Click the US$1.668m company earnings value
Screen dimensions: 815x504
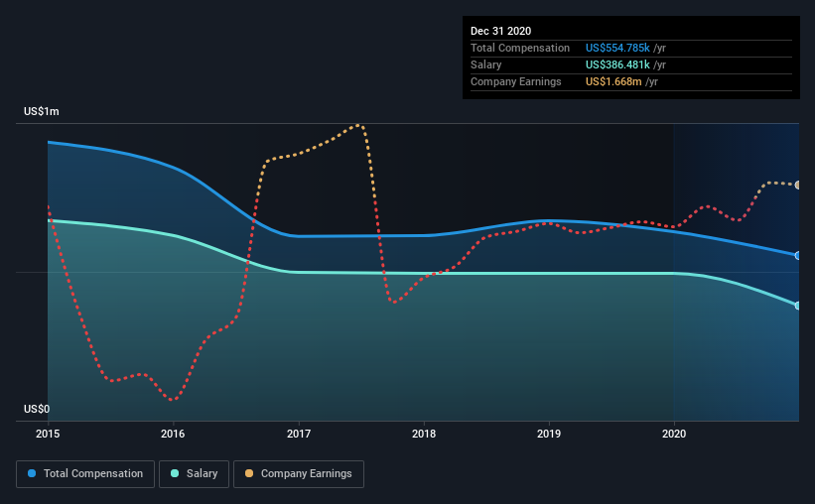tap(613, 81)
